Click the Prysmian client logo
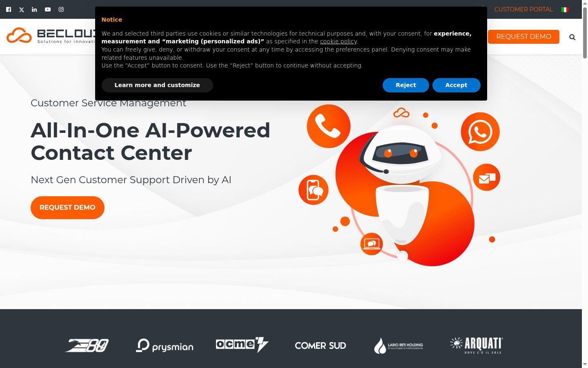Viewport: 588px width, 368px height. pyautogui.click(x=165, y=346)
